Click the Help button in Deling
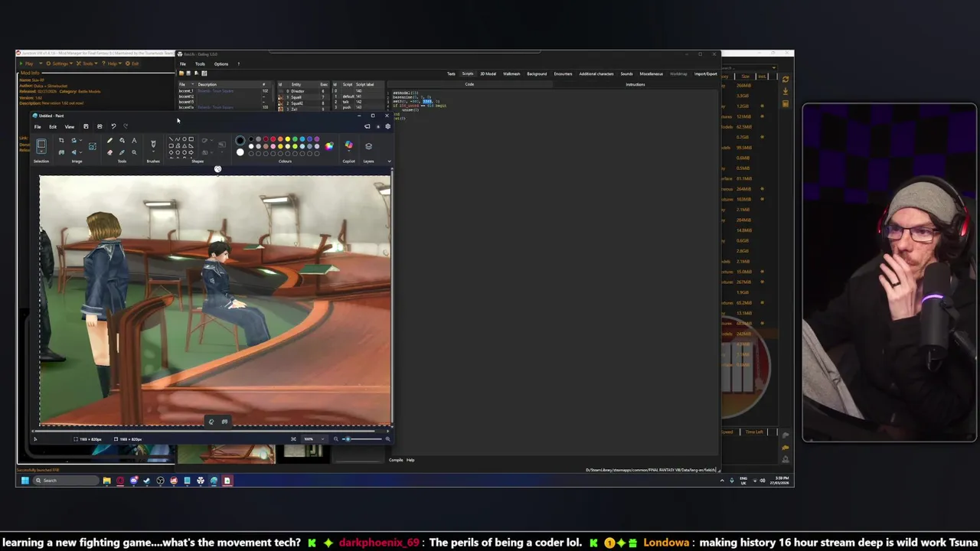This screenshot has width=980, height=551. (410, 460)
